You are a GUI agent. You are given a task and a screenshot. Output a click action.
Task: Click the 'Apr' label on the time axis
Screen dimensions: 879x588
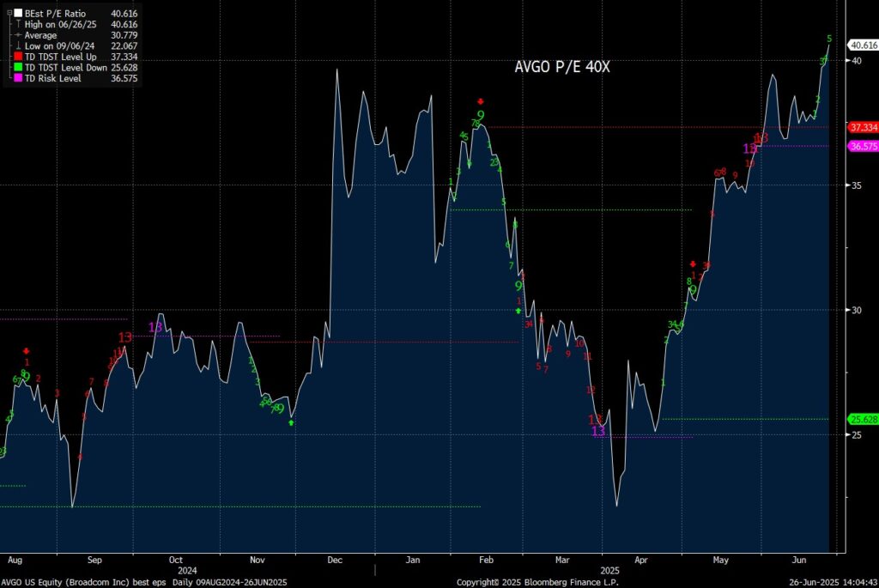click(640, 560)
